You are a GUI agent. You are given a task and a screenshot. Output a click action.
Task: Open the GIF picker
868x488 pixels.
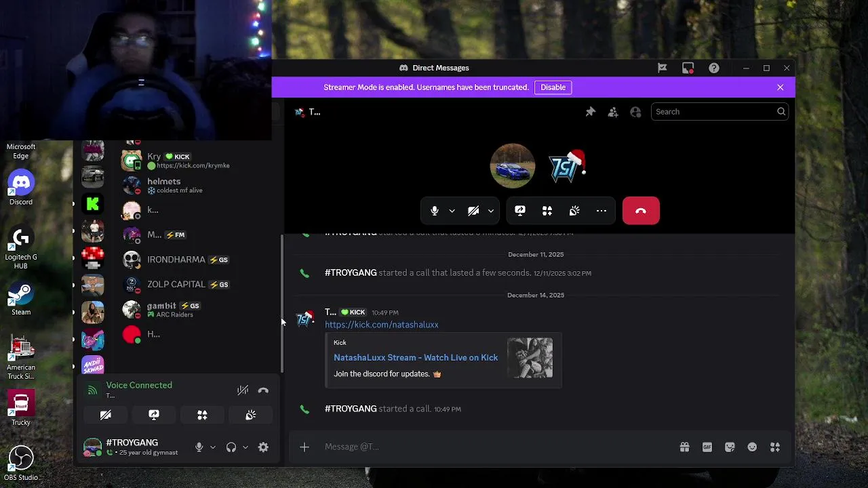point(707,447)
